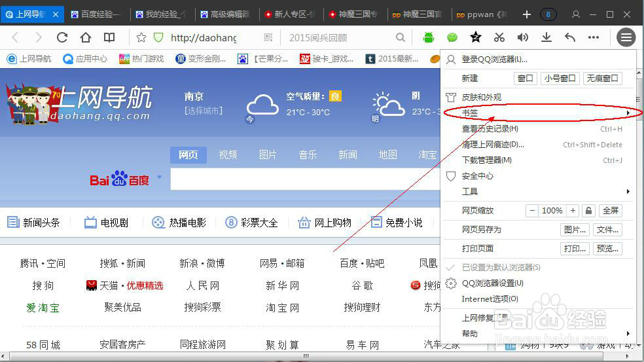Open 腾讯·空间 site link

tap(43, 263)
